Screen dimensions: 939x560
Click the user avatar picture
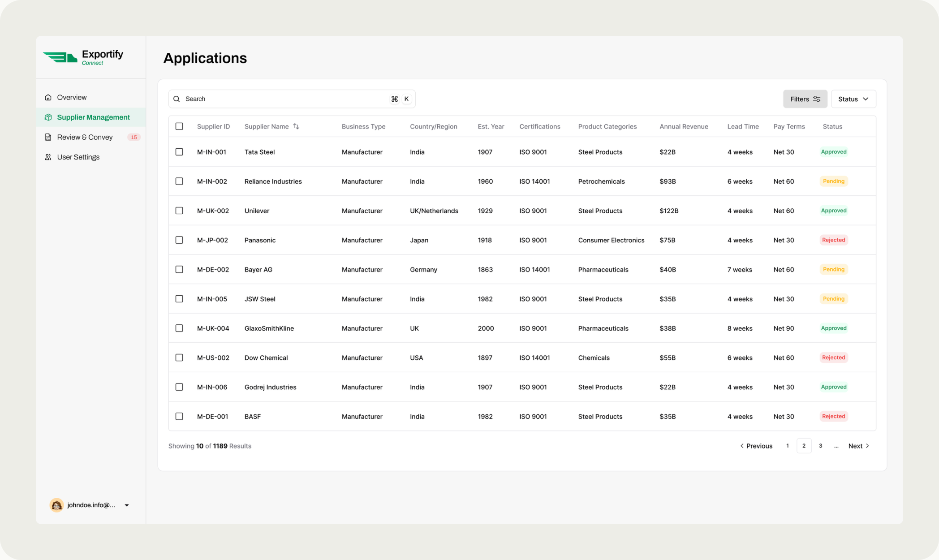coord(56,505)
